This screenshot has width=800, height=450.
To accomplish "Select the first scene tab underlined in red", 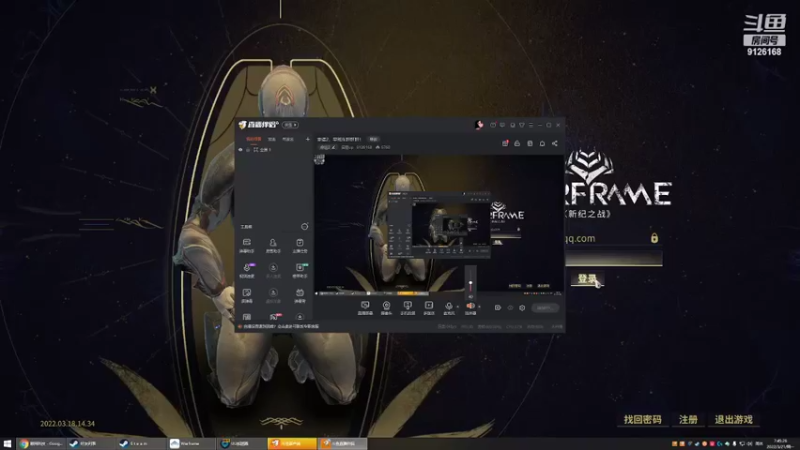I will tap(254, 139).
